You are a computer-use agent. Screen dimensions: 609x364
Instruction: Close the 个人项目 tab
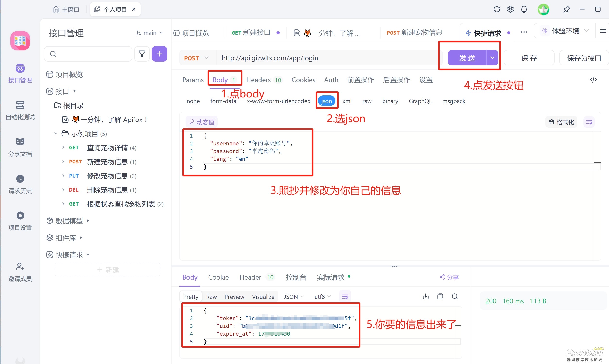point(134,9)
